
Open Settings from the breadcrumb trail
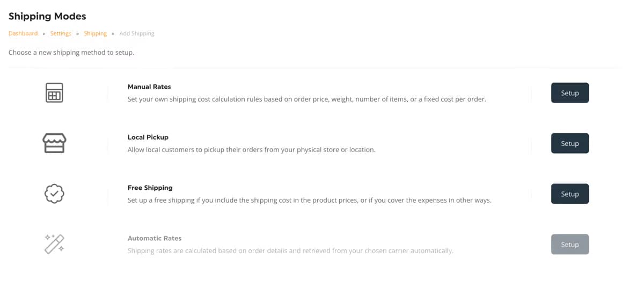pyautogui.click(x=61, y=33)
